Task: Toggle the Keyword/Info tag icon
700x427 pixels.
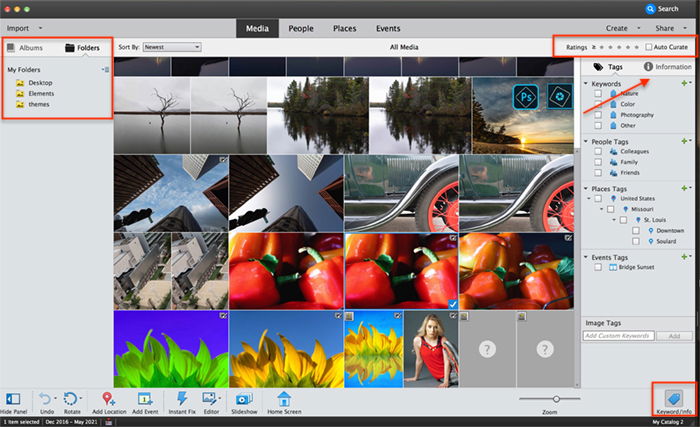Action: coord(674,398)
